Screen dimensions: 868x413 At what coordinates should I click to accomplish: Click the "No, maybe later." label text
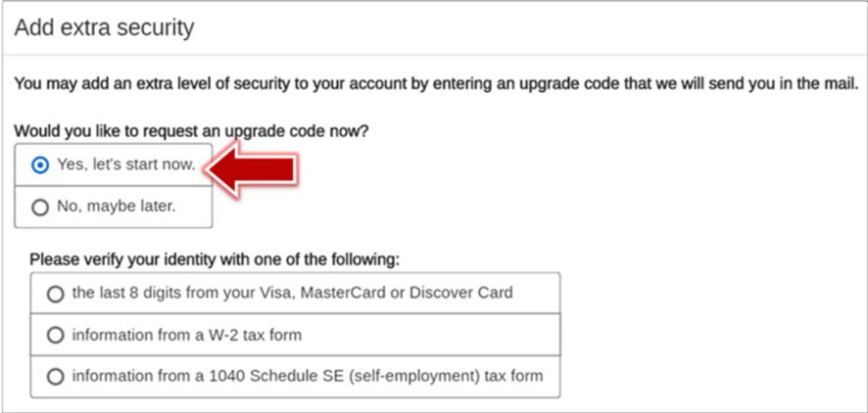tap(117, 207)
